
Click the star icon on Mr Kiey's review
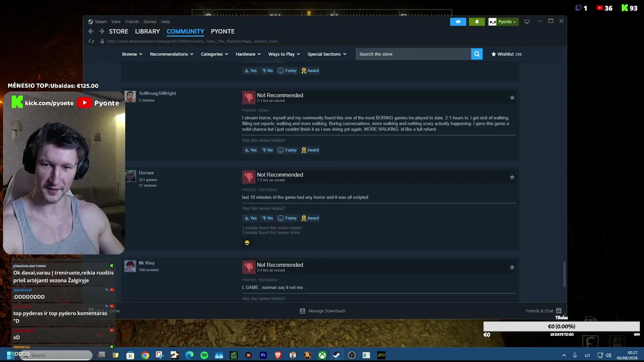tap(512, 267)
